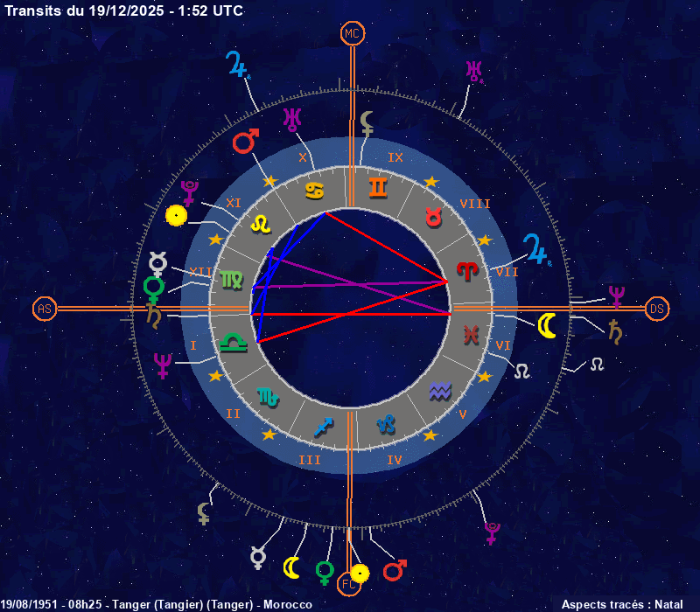Select natal Jupiter glyph near Aries
This screenshot has height=612, width=700.
click(x=535, y=250)
